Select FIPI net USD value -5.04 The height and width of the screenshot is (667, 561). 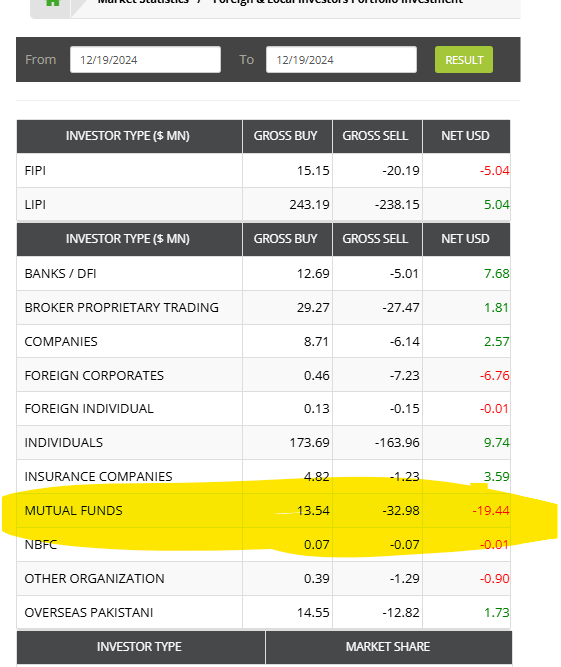495,171
